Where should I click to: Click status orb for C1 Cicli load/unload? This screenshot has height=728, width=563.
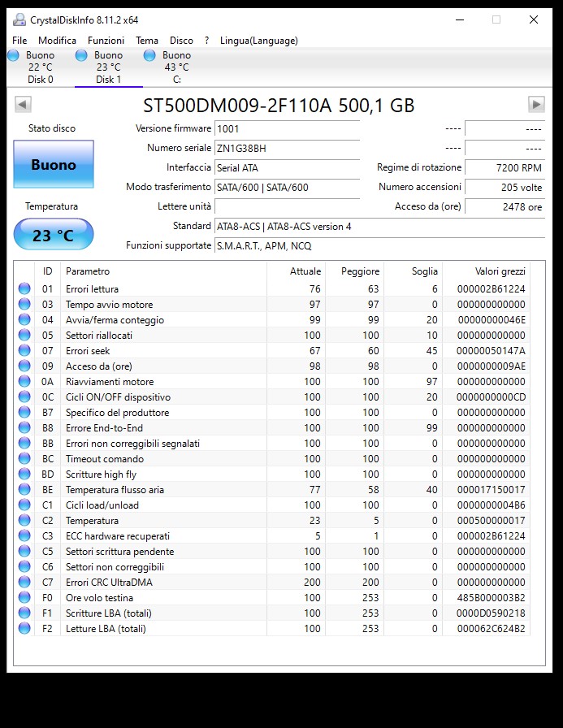(x=24, y=505)
